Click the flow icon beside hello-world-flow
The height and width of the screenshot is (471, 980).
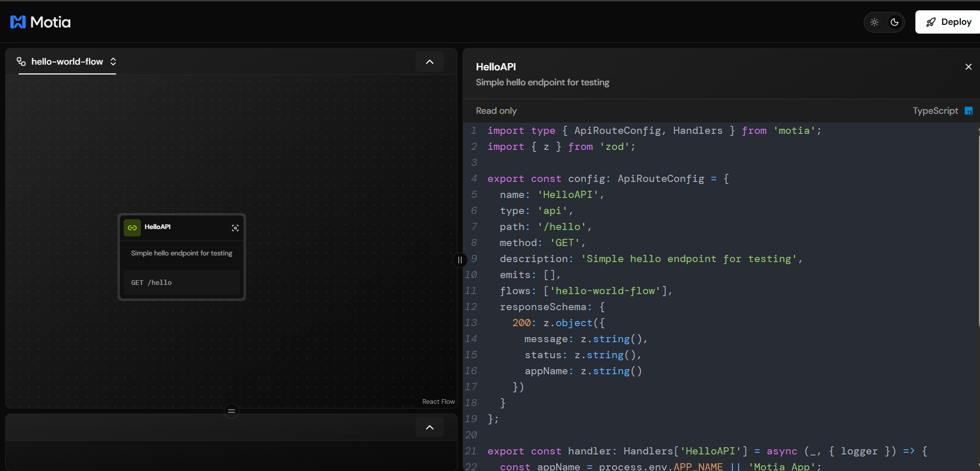[x=21, y=62]
